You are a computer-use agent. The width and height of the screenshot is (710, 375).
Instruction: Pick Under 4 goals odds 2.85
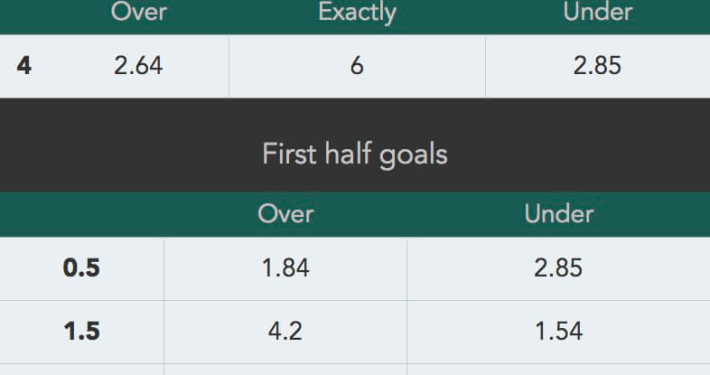[598, 66]
